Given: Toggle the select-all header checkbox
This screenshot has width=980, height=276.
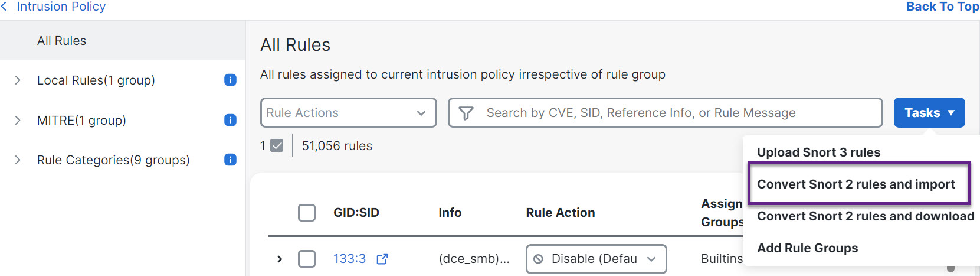Looking at the screenshot, I should coord(307,213).
